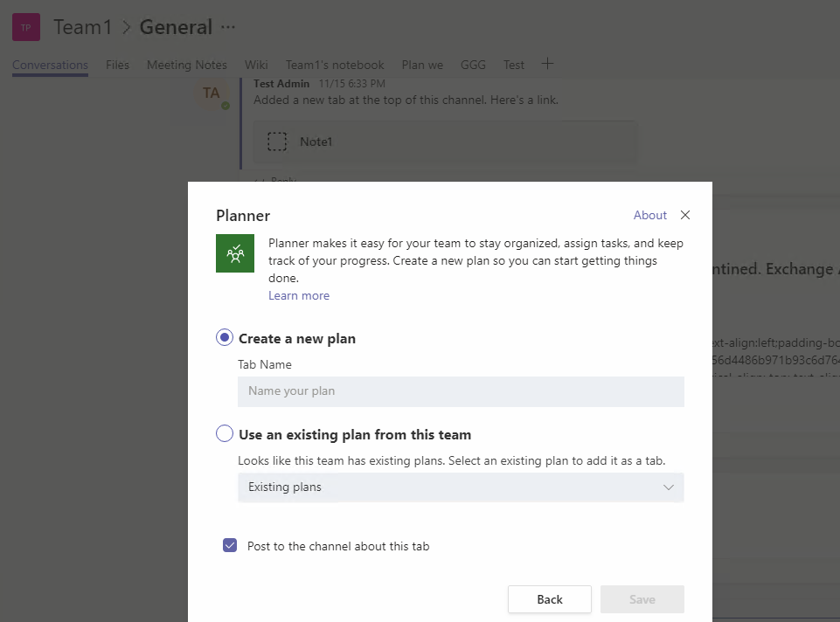Open the Note1 tab link card

pyautogui.click(x=445, y=142)
